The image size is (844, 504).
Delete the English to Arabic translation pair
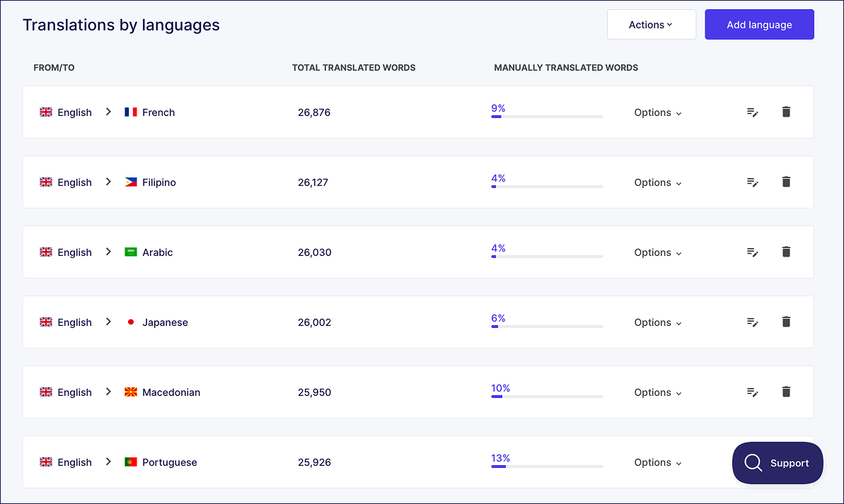pyautogui.click(x=786, y=252)
